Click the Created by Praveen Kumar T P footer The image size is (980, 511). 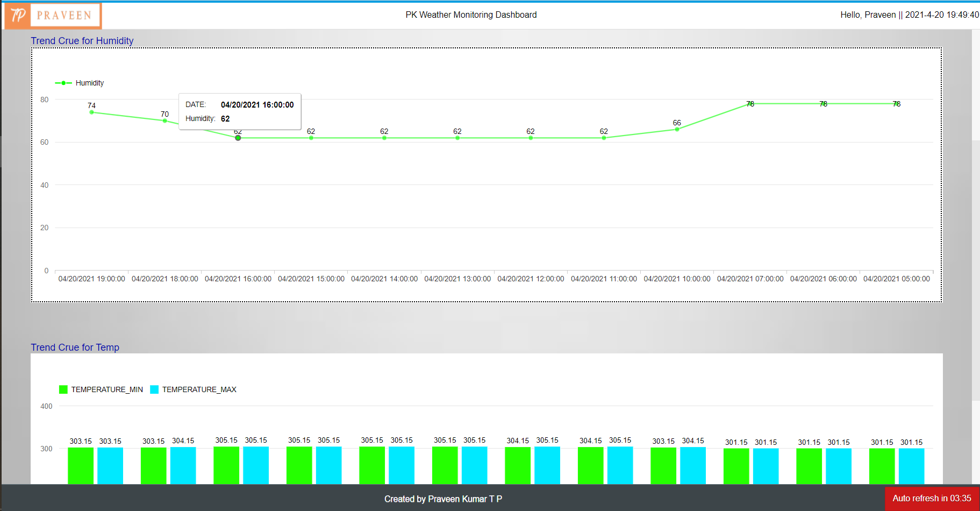(443, 499)
